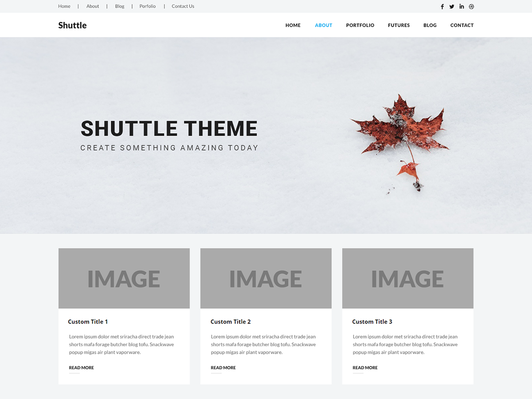The height and width of the screenshot is (399, 532).
Task: Select the ABOUT item in the main navigation
Action: 323,25
